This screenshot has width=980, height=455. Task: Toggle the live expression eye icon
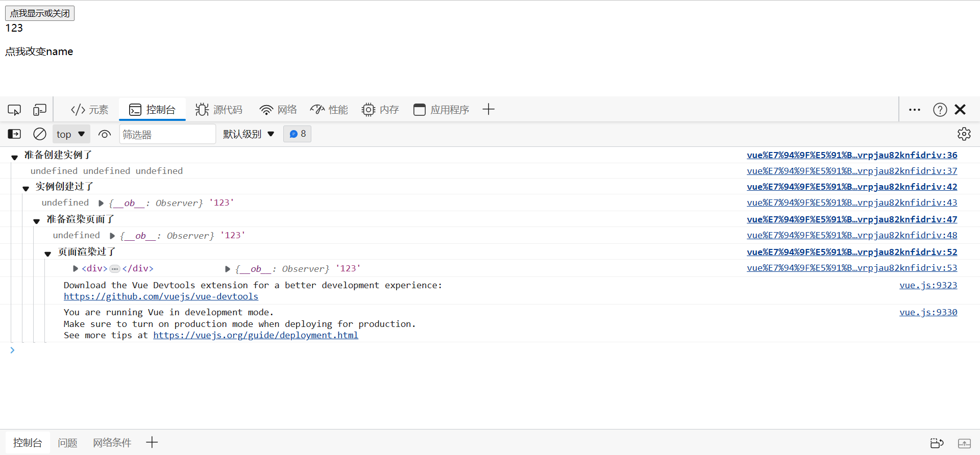(105, 134)
